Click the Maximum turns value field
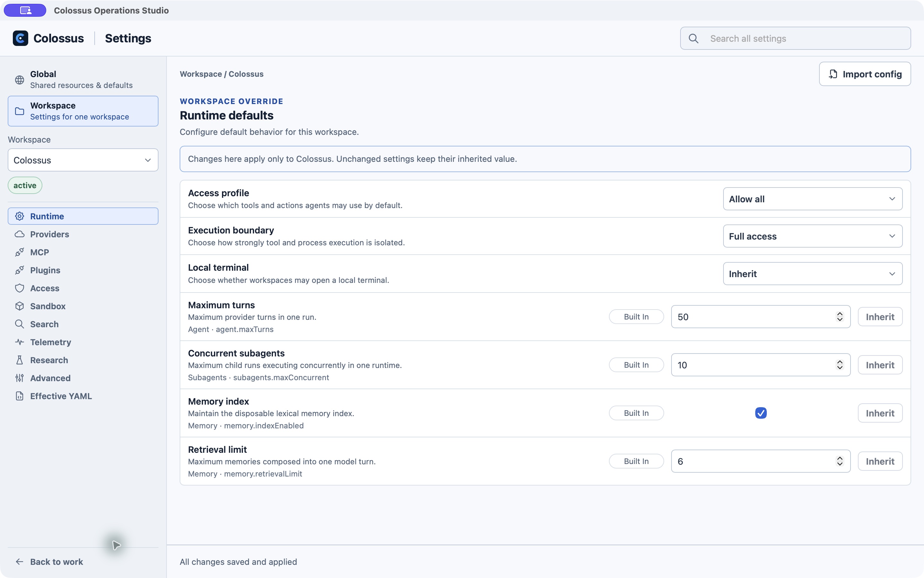 click(761, 317)
